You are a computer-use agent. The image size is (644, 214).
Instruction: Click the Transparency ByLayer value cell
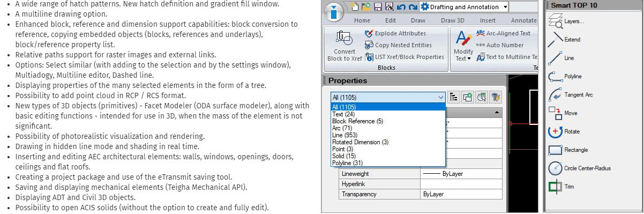coord(461,194)
